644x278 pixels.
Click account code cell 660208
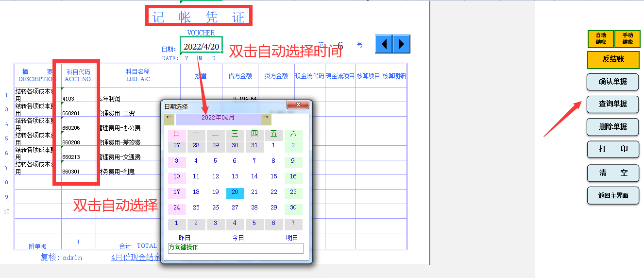point(79,139)
